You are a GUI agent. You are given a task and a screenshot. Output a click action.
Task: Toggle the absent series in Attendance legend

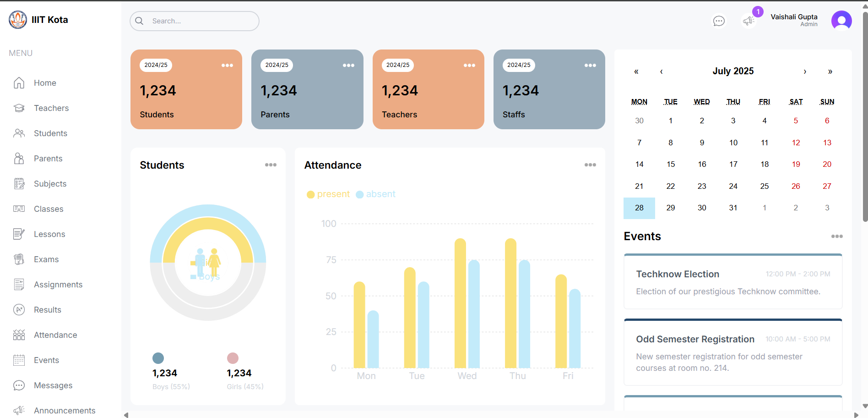coord(375,194)
